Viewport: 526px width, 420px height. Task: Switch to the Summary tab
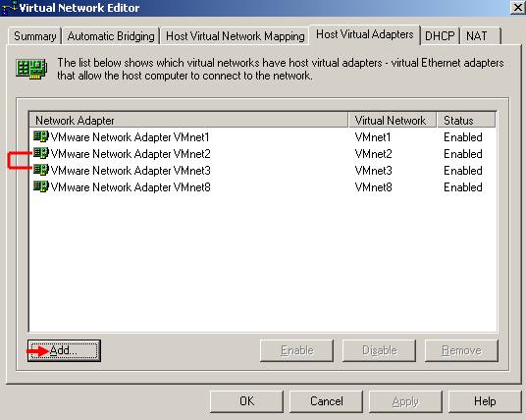tap(35, 36)
